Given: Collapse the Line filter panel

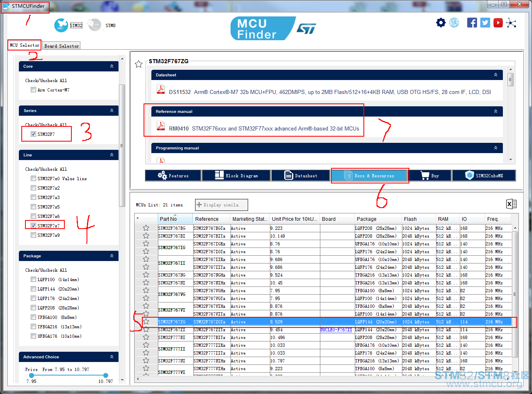Looking at the screenshot, I should (x=112, y=155).
